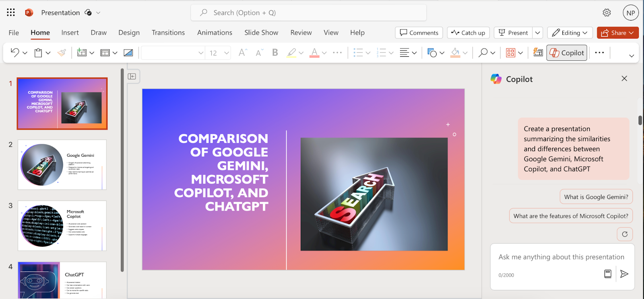Undo the last action

click(x=15, y=53)
